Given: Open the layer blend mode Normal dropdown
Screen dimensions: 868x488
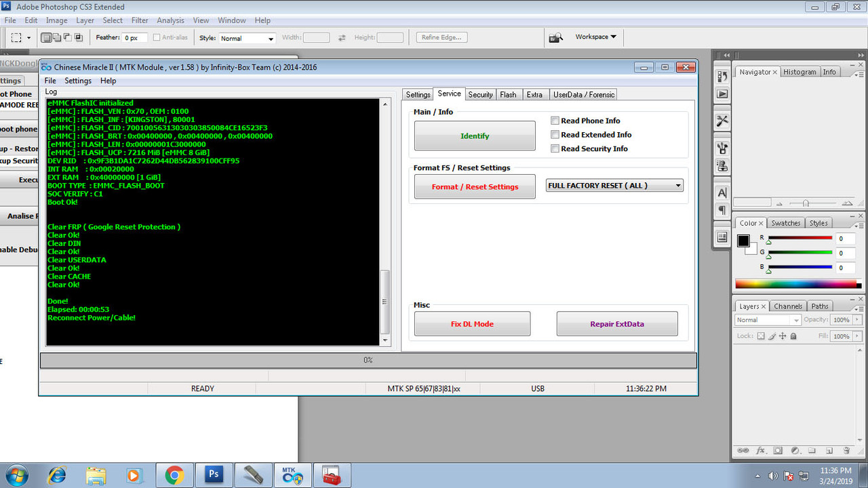Looking at the screenshot, I should click(768, 320).
